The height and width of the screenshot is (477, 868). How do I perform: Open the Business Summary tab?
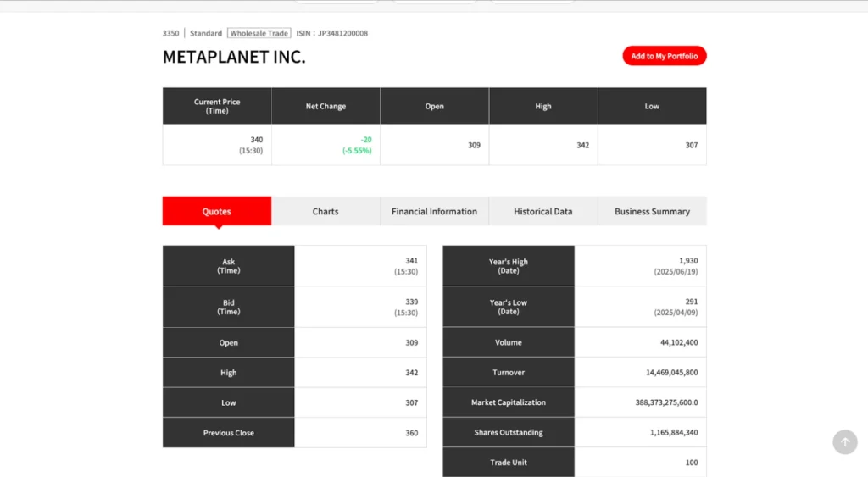pos(652,211)
